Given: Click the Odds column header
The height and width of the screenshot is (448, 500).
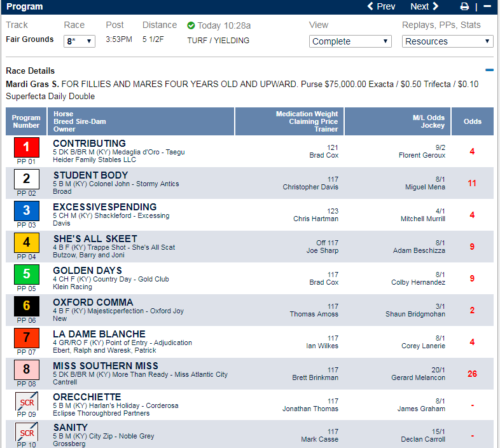Looking at the screenshot, I should [x=472, y=121].
